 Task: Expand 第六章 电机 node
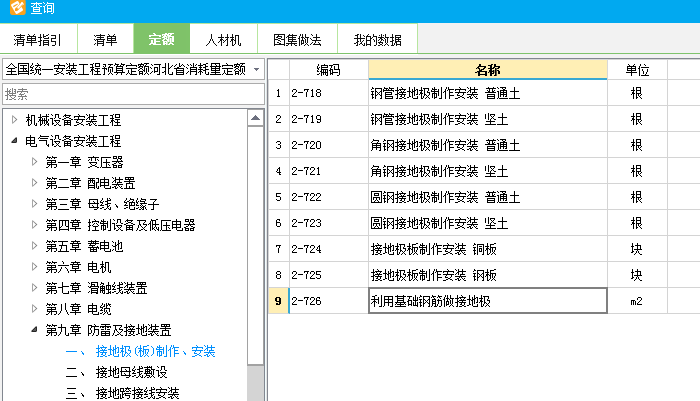pyautogui.click(x=34, y=267)
